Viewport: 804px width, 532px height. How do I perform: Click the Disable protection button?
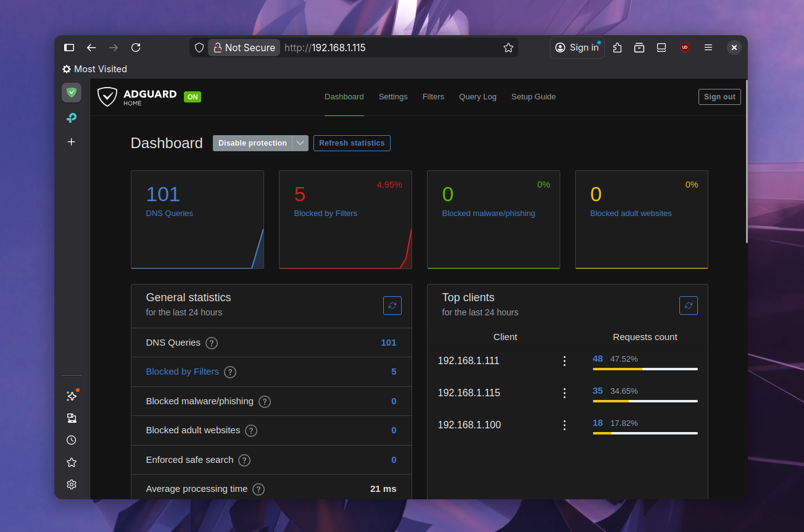point(252,143)
